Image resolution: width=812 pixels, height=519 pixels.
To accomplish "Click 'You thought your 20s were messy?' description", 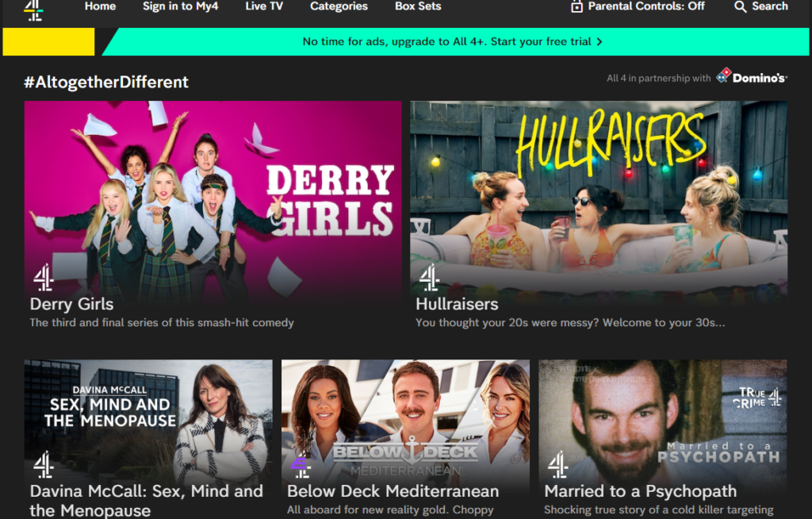I will pos(570,322).
